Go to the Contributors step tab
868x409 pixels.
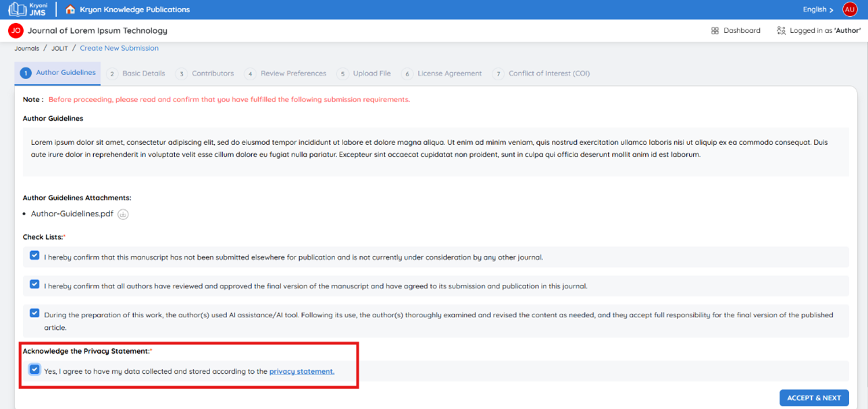[x=205, y=74]
